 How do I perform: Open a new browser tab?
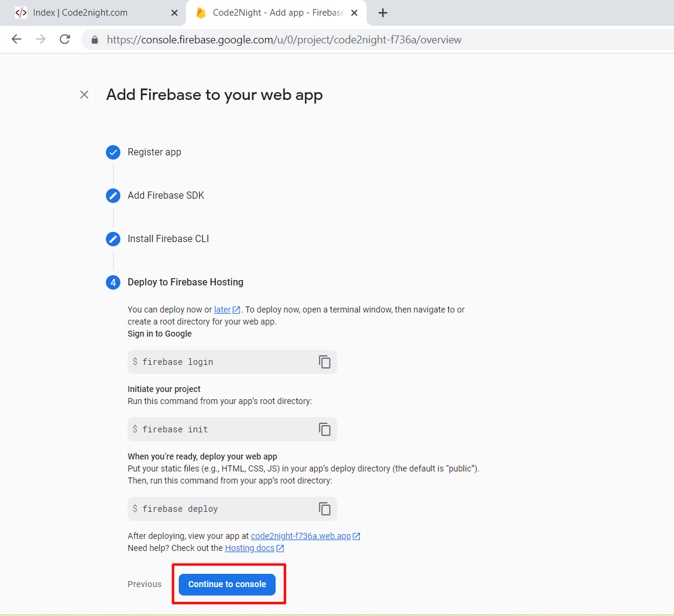(x=383, y=13)
